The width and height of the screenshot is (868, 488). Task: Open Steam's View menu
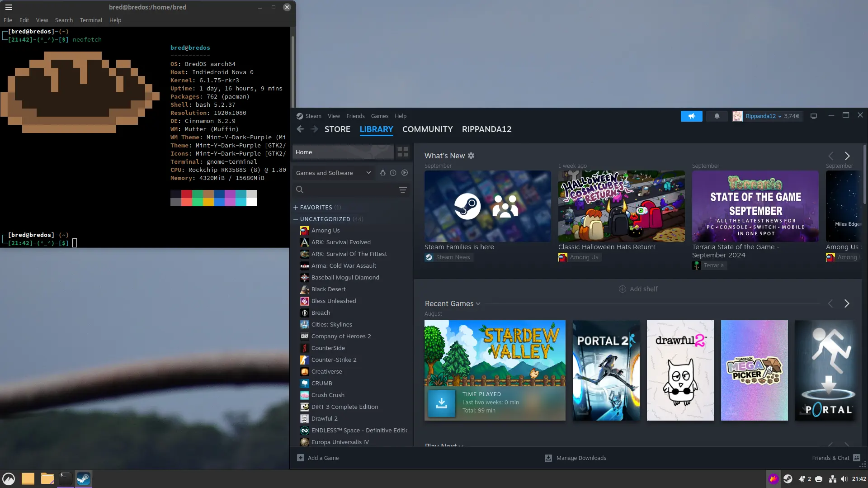tap(334, 116)
